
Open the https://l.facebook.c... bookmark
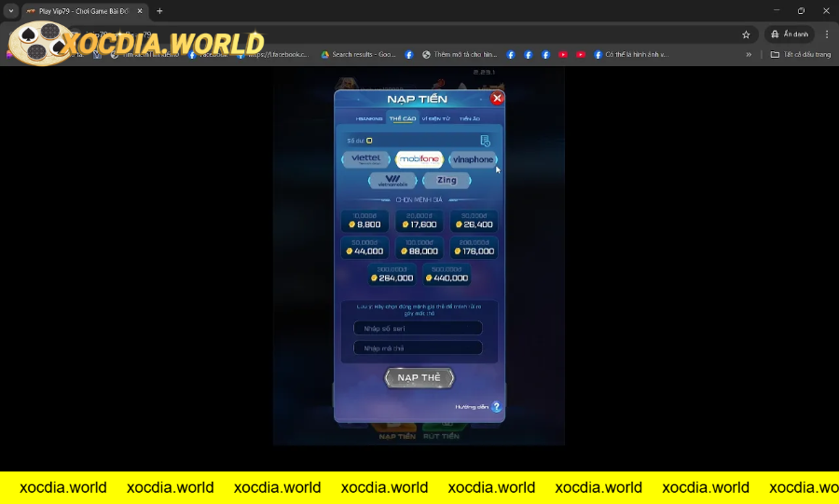273,55
